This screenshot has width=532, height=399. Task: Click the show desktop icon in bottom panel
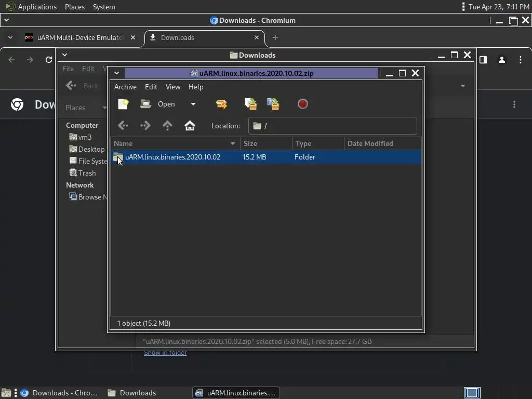tap(6, 393)
